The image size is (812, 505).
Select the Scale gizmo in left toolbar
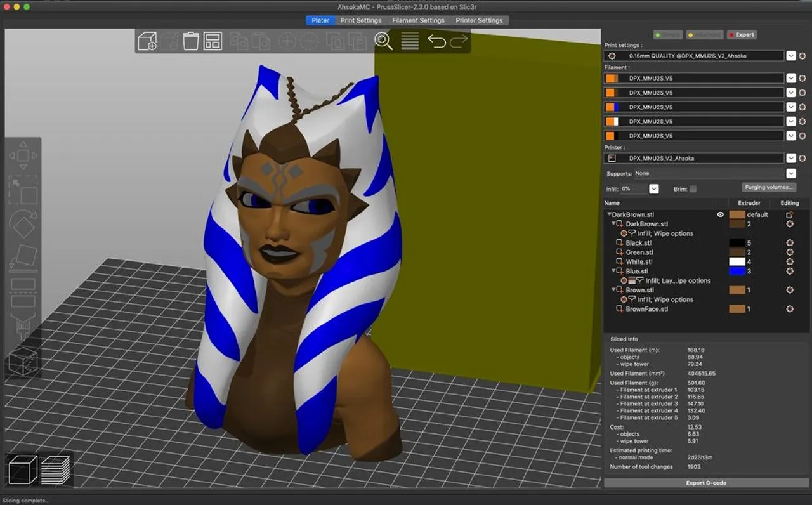(23, 190)
